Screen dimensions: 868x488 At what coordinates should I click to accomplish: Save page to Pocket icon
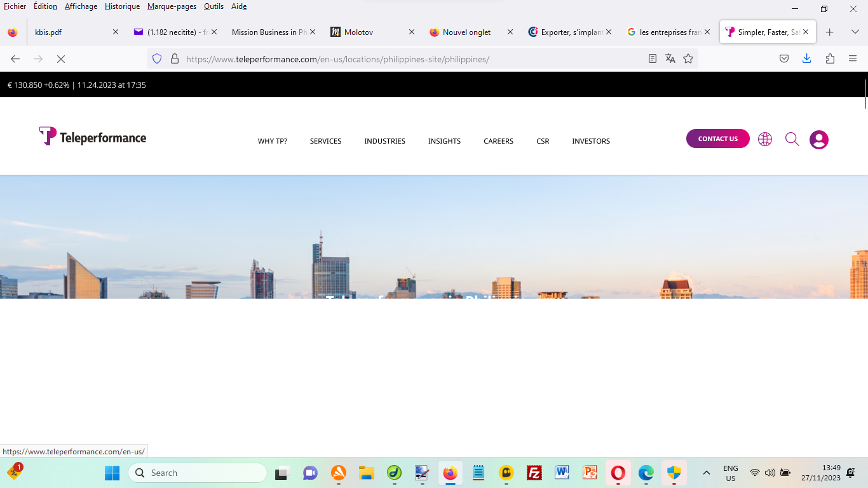[x=784, y=58]
